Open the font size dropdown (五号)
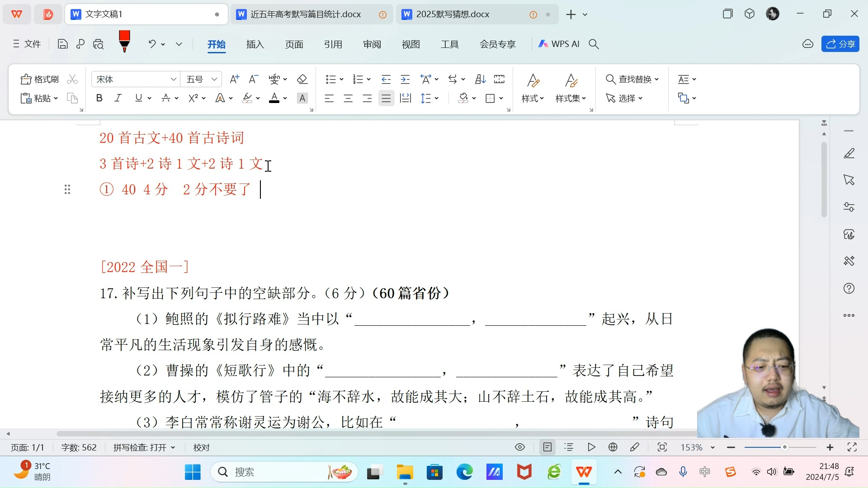Screen dimensions: 868x488 [214, 79]
